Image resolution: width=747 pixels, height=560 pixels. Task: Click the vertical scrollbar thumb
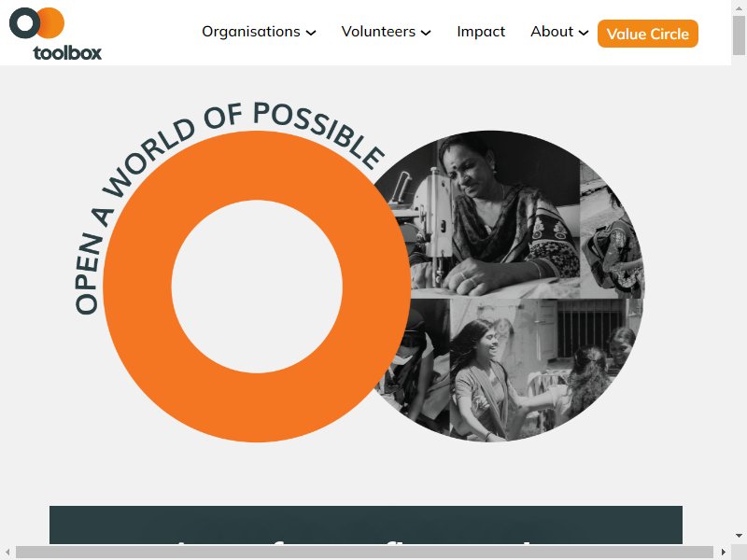[x=739, y=35]
